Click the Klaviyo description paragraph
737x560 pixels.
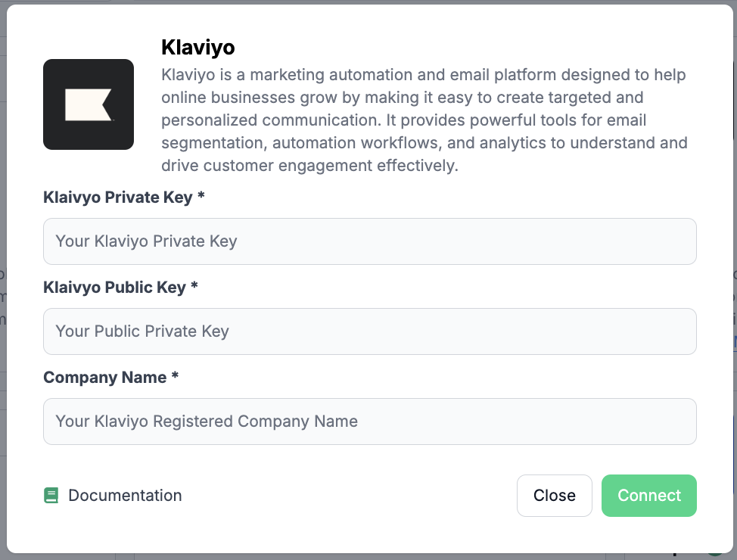click(424, 120)
